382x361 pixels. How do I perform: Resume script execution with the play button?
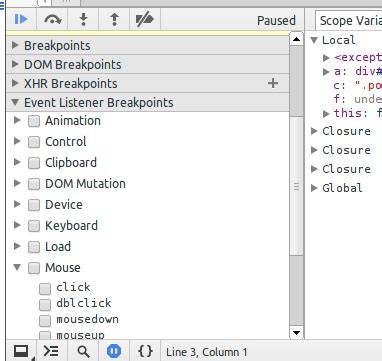tap(21, 19)
